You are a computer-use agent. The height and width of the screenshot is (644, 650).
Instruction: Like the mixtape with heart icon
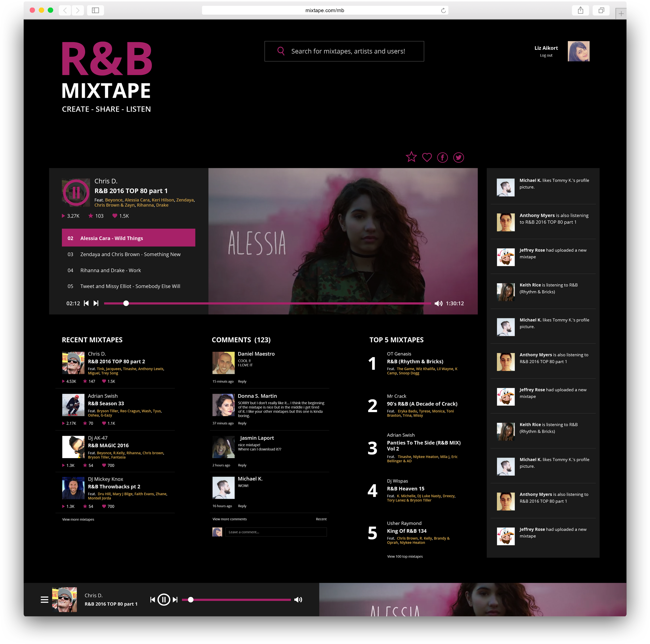(x=427, y=157)
